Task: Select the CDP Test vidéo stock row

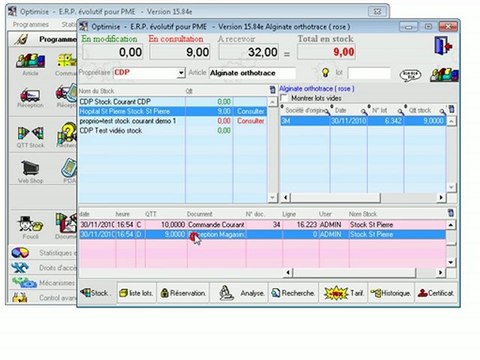Action: tap(173, 131)
